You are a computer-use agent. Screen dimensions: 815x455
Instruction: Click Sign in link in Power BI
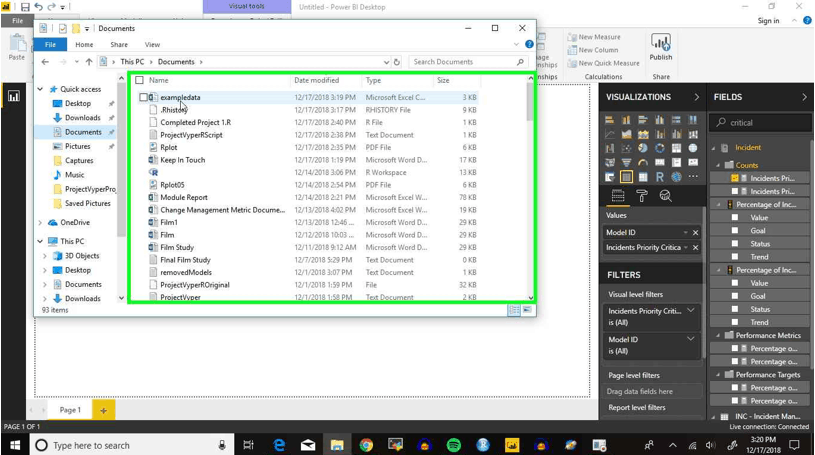tap(768, 21)
